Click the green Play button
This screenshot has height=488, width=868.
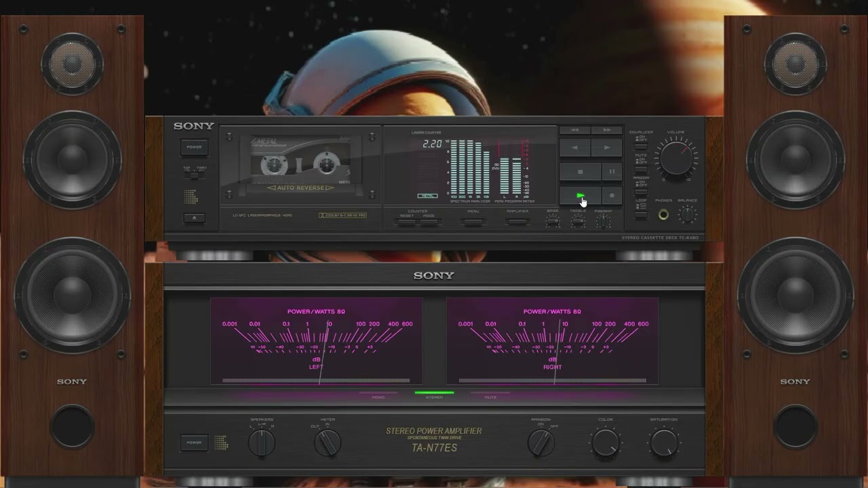(580, 195)
